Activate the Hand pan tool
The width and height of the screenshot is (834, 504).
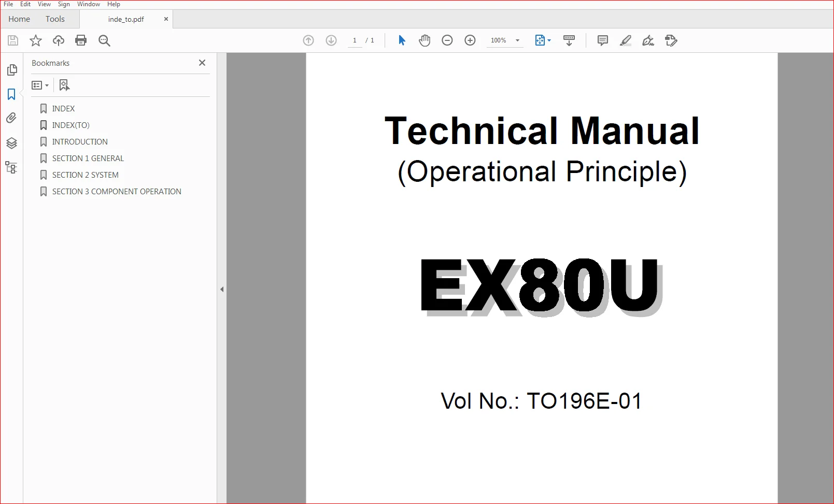(x=425, y=40)
